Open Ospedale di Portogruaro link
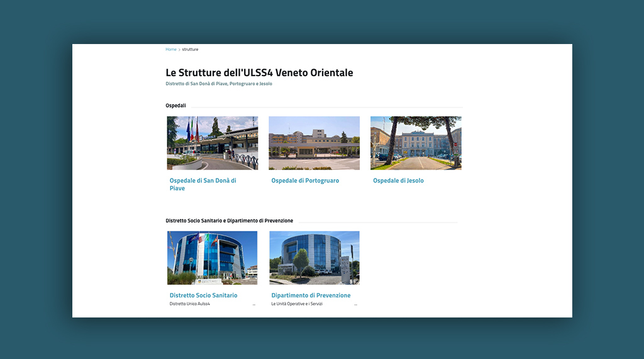The image size is (644, 359). coord(305,180)
